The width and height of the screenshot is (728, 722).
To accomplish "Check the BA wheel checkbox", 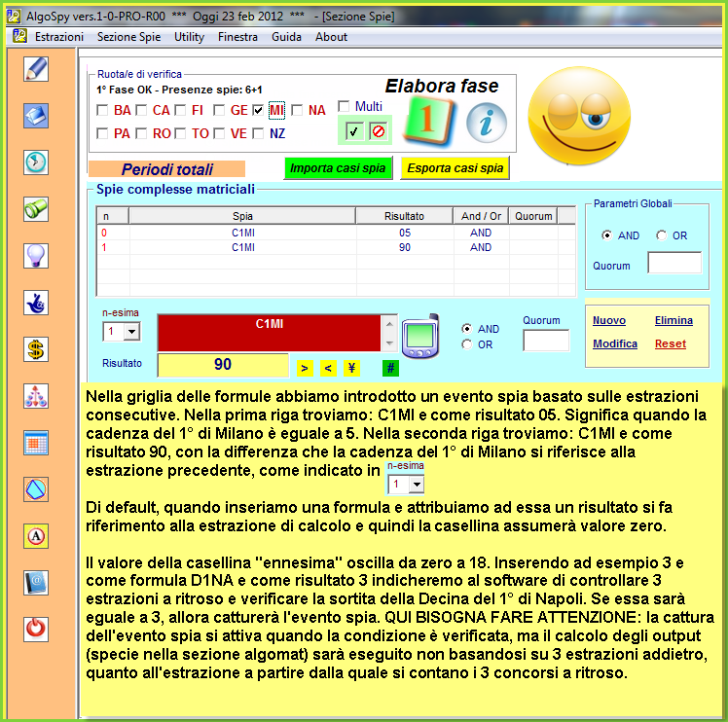I will [x=102, y=110].
